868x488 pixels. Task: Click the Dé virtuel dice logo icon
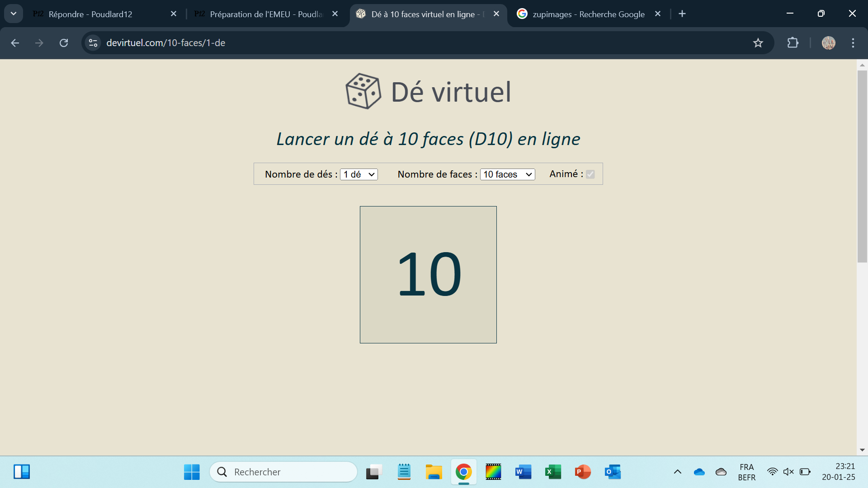pos(363,91)
